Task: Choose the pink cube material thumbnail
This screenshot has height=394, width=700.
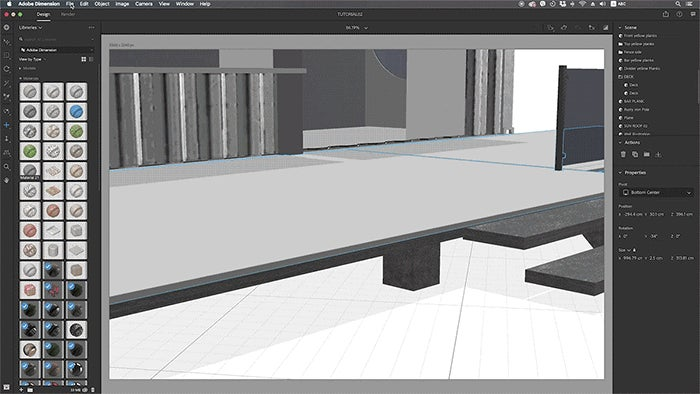Action: pyautogui.click(x=30, y=290)
